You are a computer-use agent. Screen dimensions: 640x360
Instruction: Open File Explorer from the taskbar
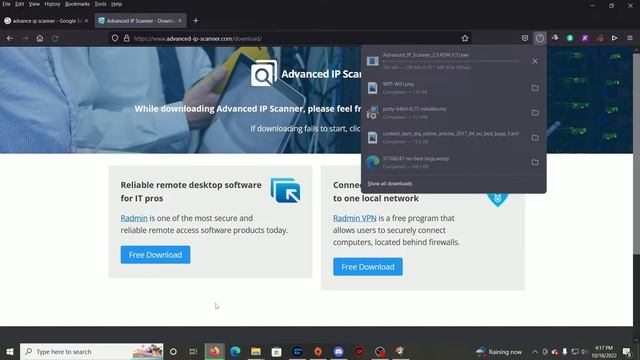tap(256, 351)
